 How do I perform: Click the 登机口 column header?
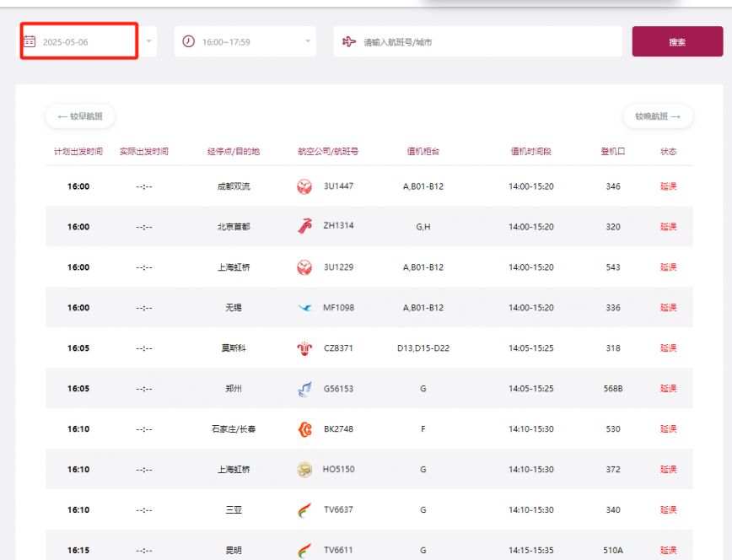click(x=613, y=151)
